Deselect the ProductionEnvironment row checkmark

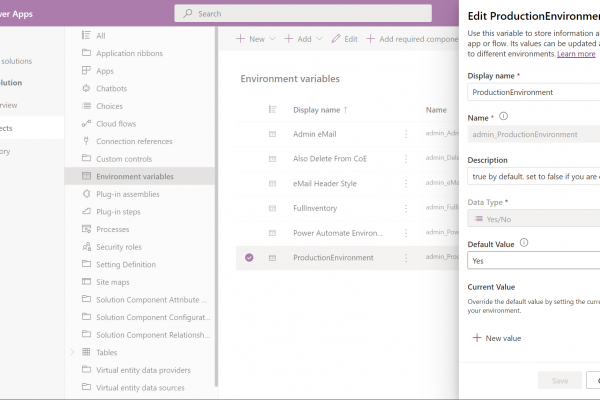click(x=249, y=258)
